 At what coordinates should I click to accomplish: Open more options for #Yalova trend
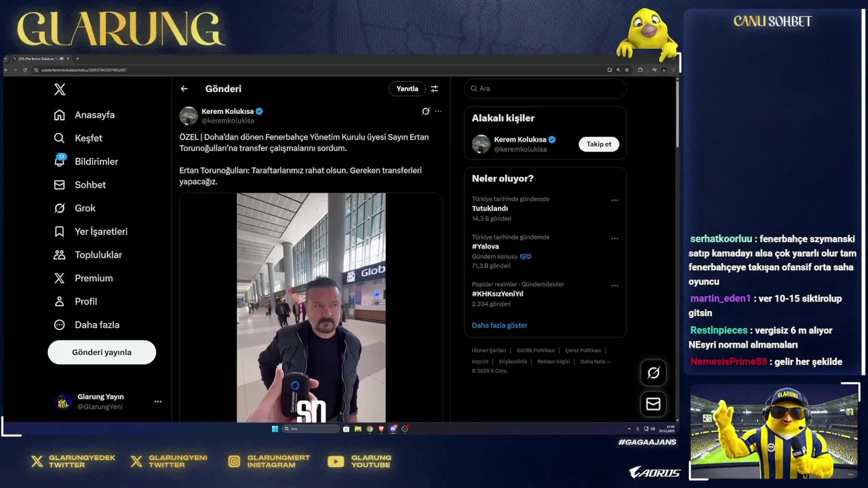coord(614,239)
